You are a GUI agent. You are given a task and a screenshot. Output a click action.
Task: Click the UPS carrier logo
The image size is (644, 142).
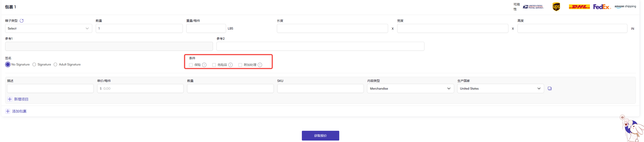coord(556,7)
